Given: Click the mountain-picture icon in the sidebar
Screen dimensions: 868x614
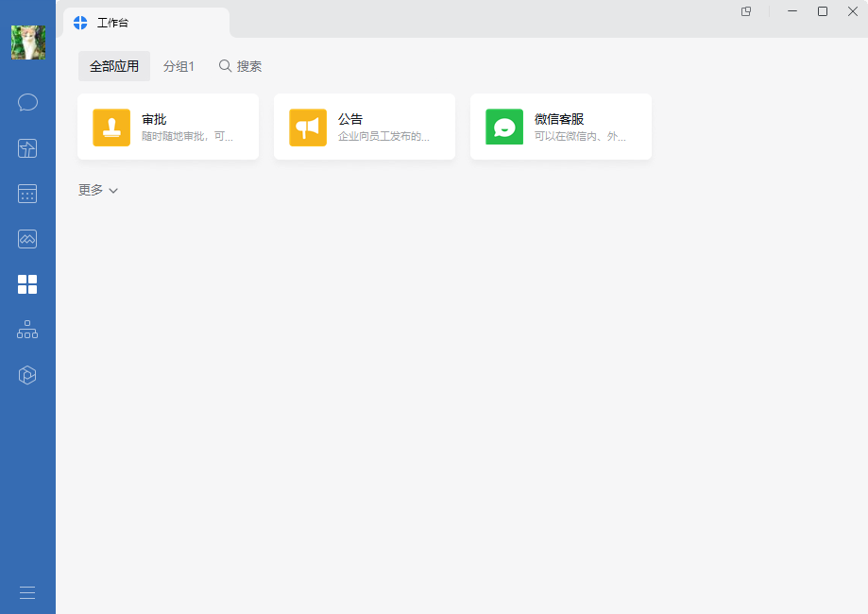Looking at the screenshot, I should pyautogui.click(x=27, y=239).
